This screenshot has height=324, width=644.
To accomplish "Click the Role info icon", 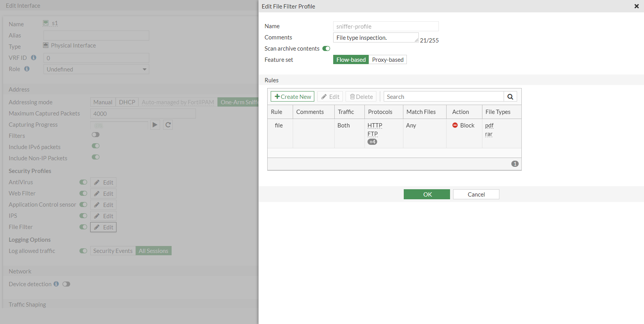I will pos(27,69).
